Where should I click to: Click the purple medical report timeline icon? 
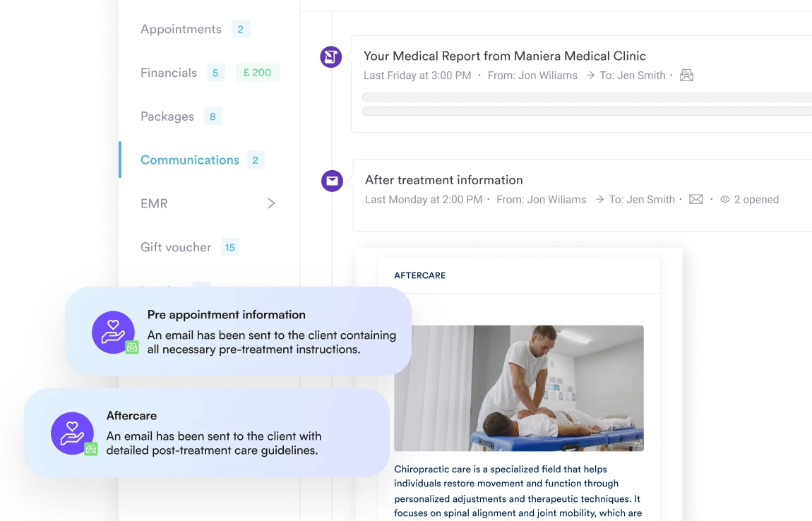[331, 56]
